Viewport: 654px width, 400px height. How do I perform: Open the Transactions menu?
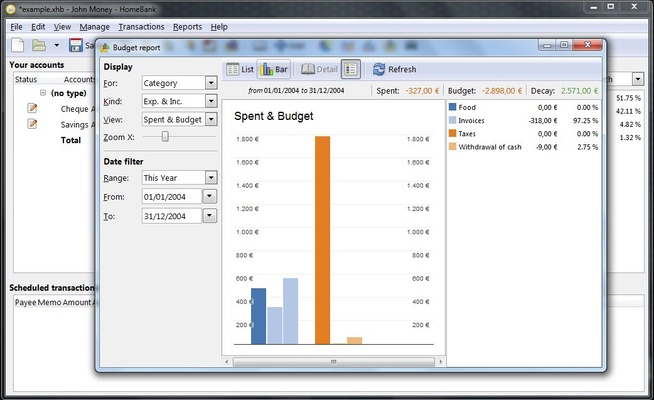tap(141, 27)
